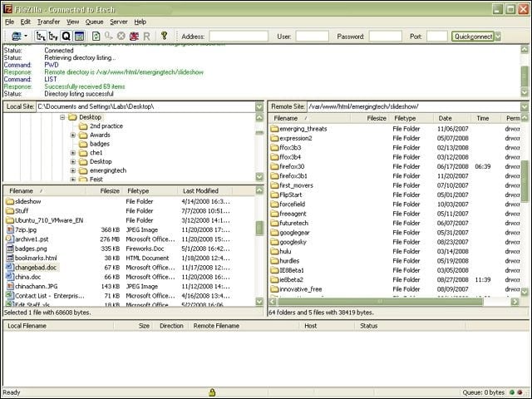The image size is (532, 399).
Task: Open the Site Manager dropdown arrow
Action: pos(26,36)
